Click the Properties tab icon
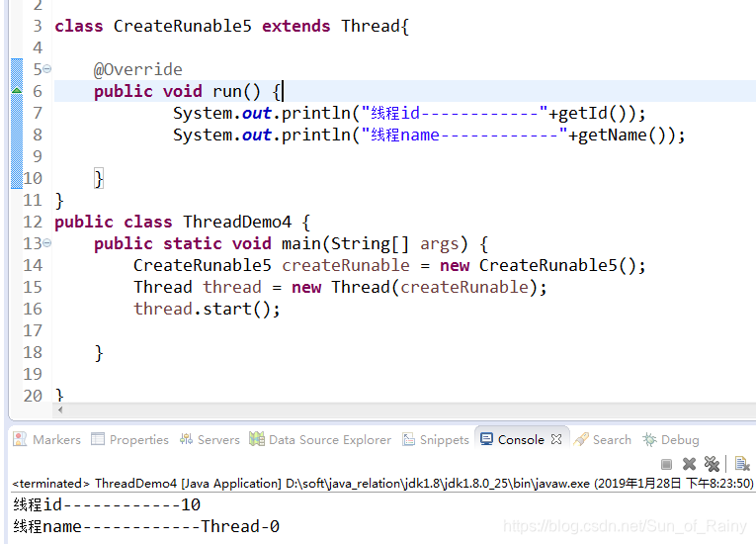This screenshot has width=756, height=544. coord(98,439)
